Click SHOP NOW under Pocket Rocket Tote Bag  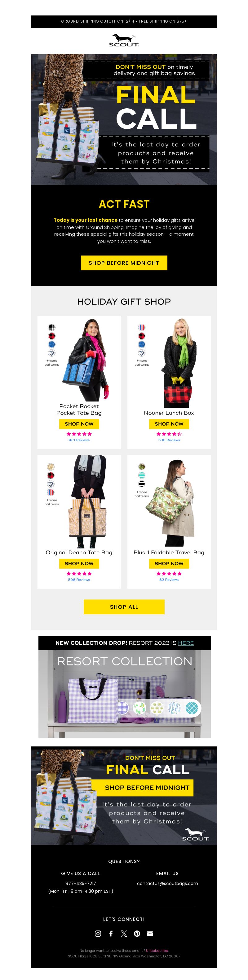coord(79,424)
